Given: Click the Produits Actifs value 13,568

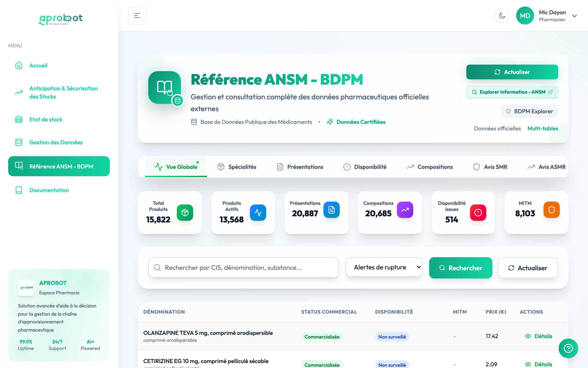Looking at the screenshot, I should [232, 220].
